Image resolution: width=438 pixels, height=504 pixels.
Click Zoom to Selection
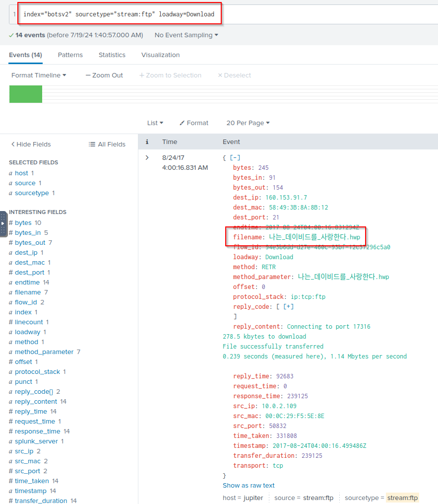170,75
